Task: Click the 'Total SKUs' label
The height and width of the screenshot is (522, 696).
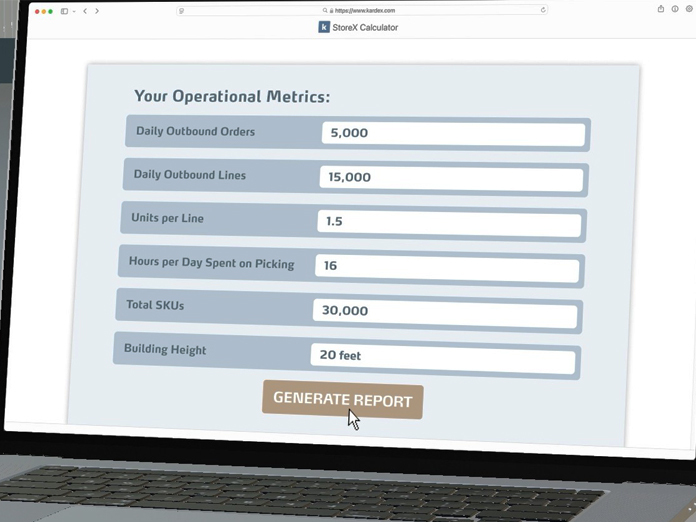Action: (155, 305)
